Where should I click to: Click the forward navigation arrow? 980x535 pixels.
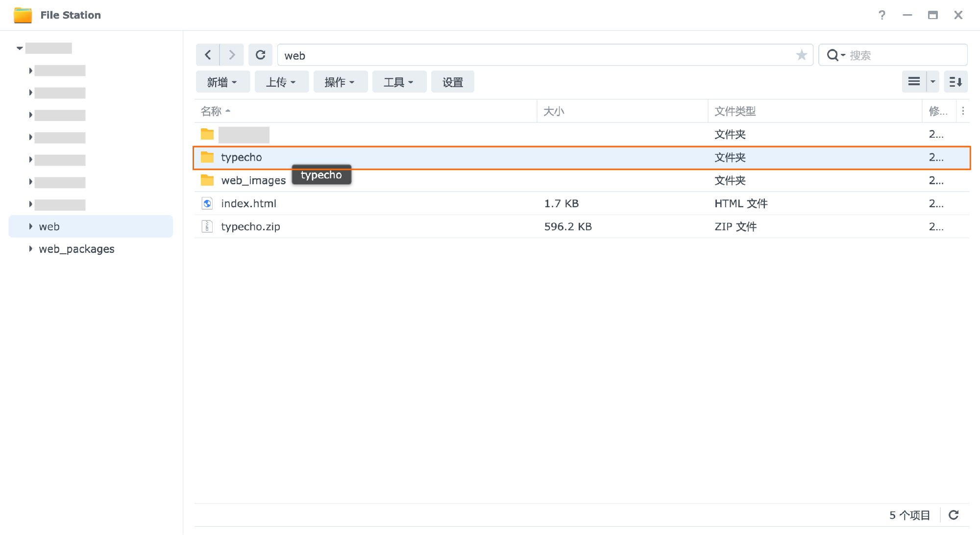232,55
